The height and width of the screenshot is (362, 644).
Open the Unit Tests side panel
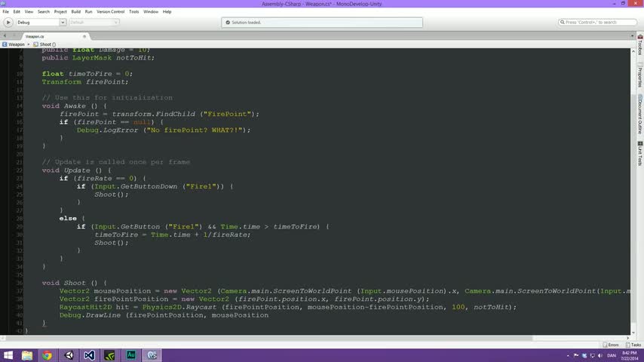(x=640, y=153)
